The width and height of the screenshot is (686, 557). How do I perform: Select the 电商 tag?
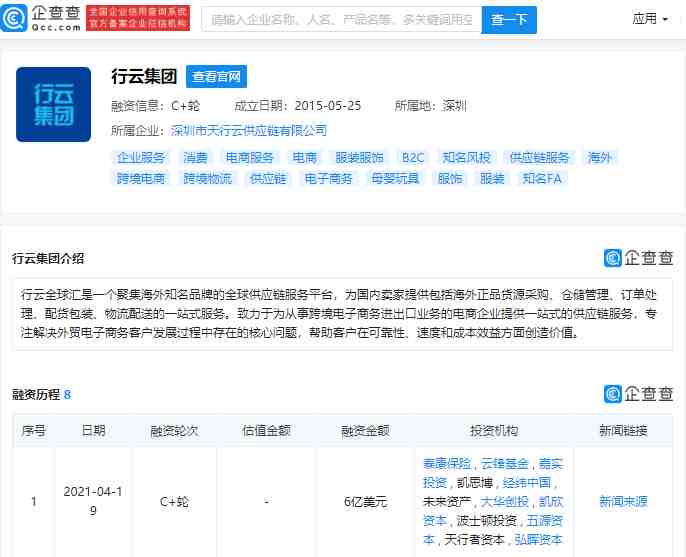[304, 158]
